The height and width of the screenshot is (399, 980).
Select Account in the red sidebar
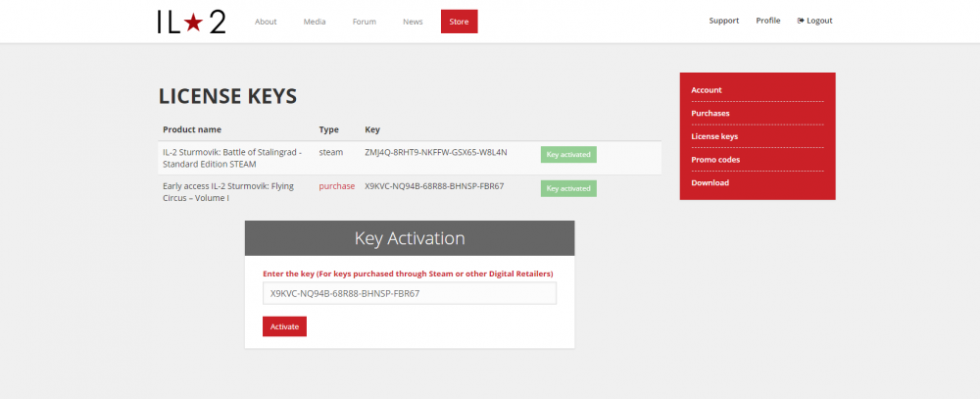707,90
